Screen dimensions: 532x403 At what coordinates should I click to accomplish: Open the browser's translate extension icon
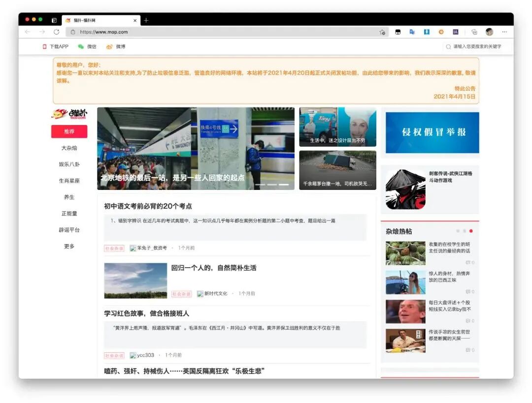pyautogui.click(x=412, y=31)
